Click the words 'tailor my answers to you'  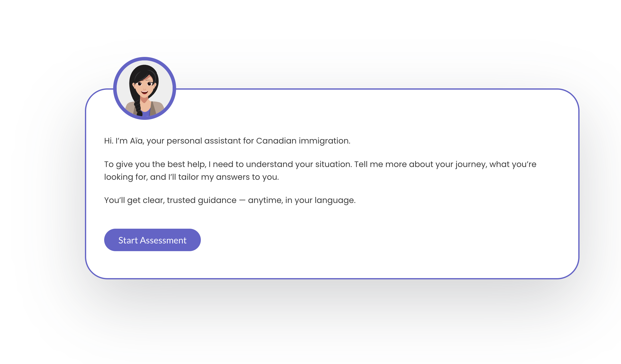pyautogui.click(x=228, y=177)
